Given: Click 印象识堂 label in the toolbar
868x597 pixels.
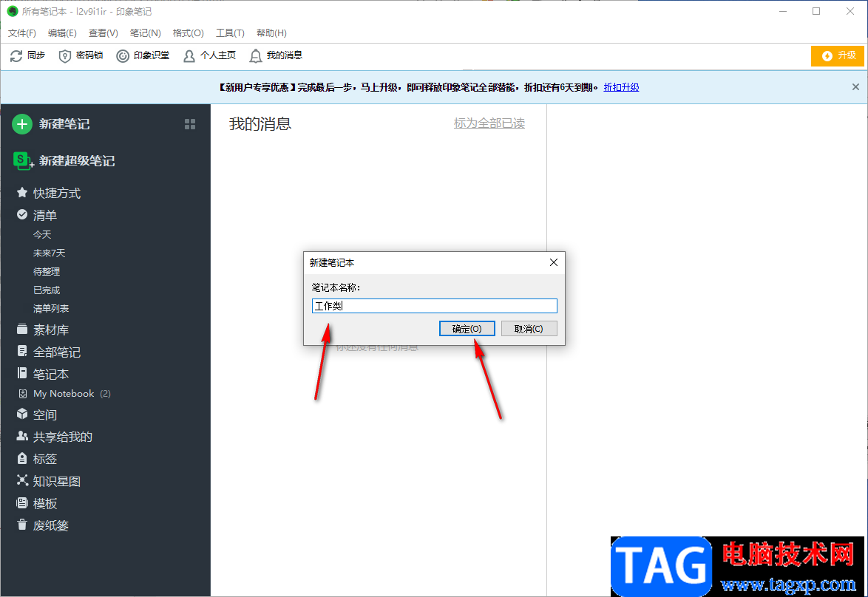Looking at the screenshot, I should click(151, 55).
